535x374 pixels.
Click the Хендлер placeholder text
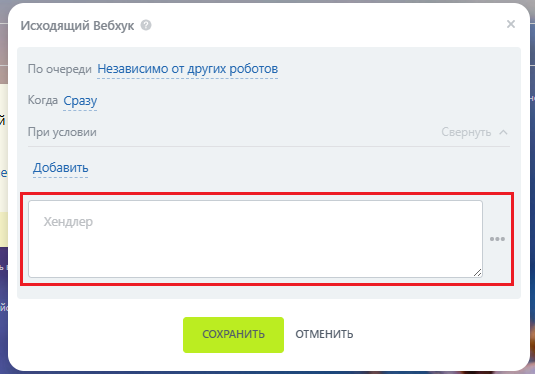tap(68, 222)
